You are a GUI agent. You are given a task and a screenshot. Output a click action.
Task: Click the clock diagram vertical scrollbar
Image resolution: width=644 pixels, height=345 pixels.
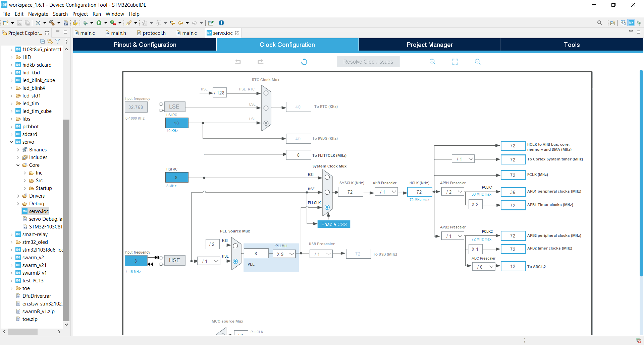tap(641, 172)
